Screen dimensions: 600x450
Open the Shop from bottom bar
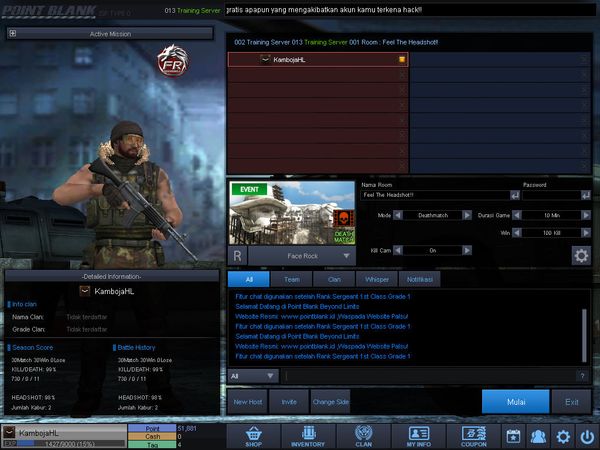(253, 436)
